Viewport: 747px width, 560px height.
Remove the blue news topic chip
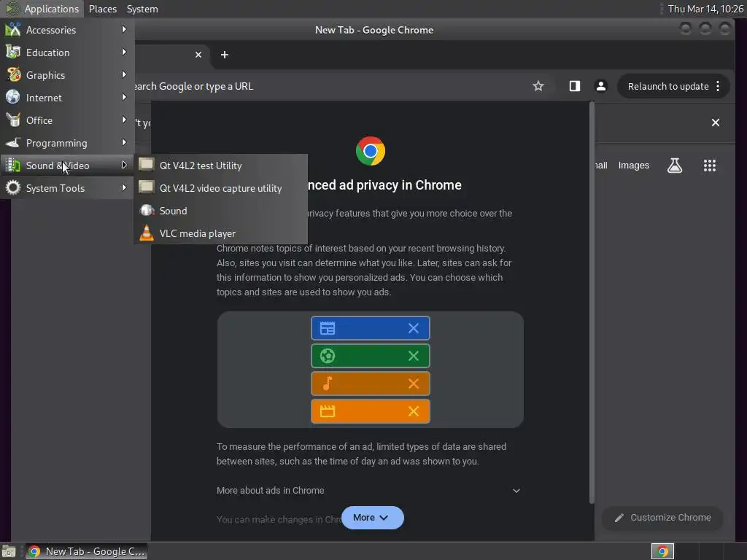(x=413, y=328)
